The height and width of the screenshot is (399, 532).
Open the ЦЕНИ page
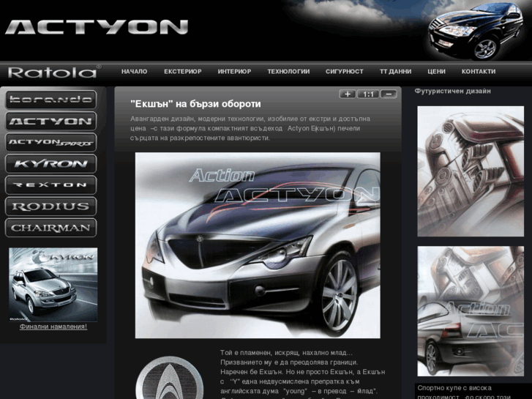(x=436, y=72)
